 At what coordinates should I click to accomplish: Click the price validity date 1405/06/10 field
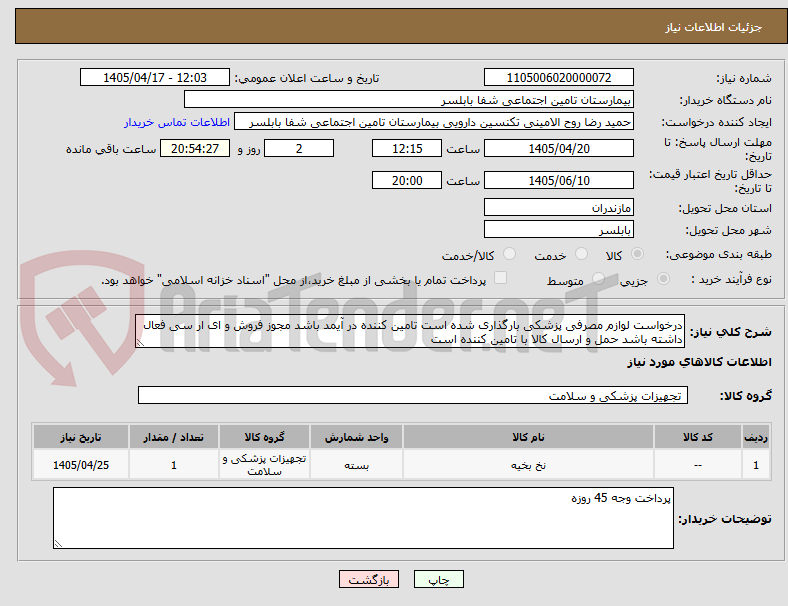click(x=559, y=180)
